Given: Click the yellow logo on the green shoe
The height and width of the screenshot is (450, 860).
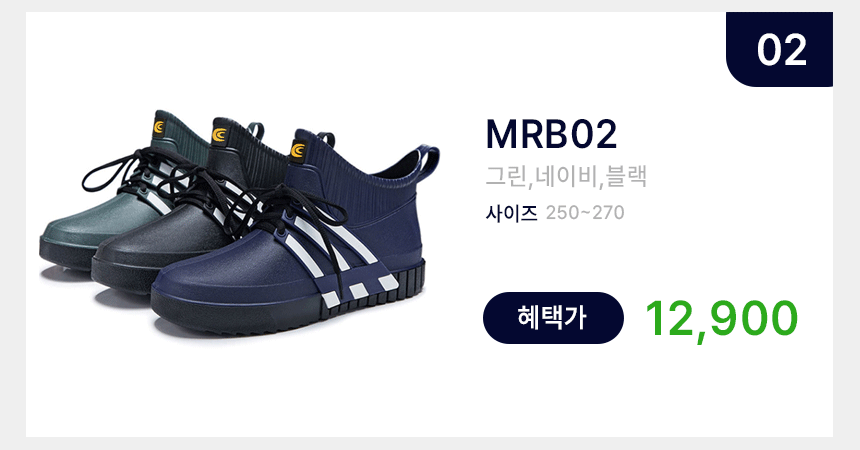Looking at the screenshot, I should click(x=159, y=127).
